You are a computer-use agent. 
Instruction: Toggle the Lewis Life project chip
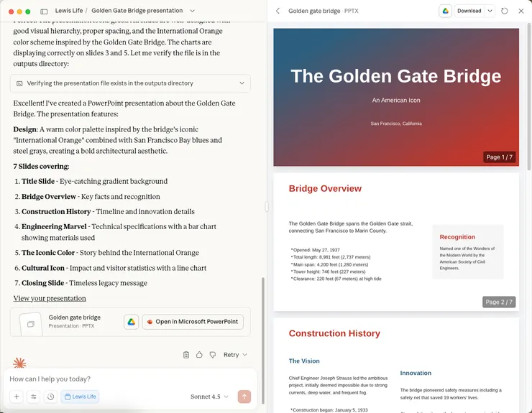[x=80, y=396]
